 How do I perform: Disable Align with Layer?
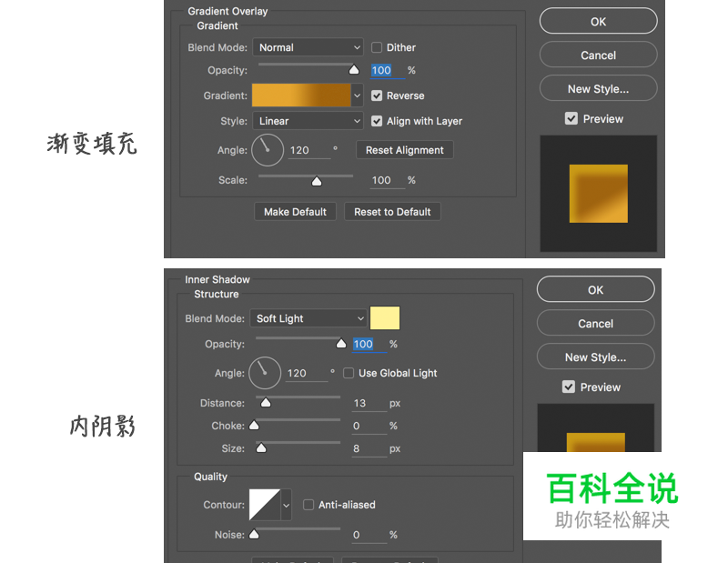click(378, 120)
